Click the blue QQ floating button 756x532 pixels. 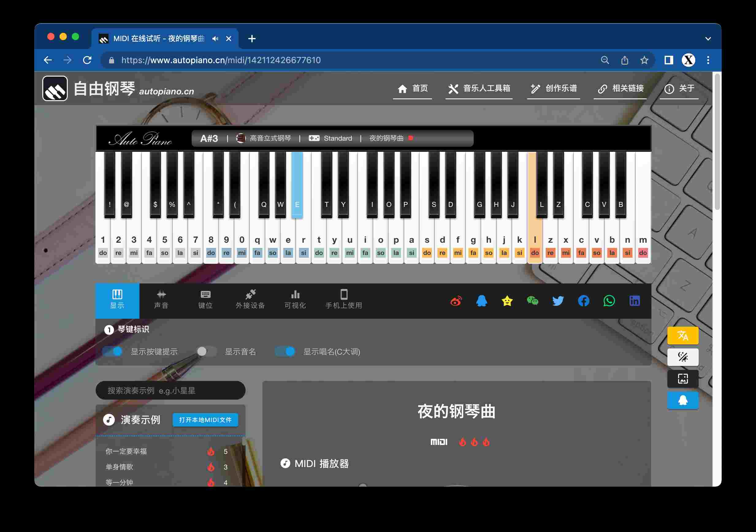pos(682,400)
